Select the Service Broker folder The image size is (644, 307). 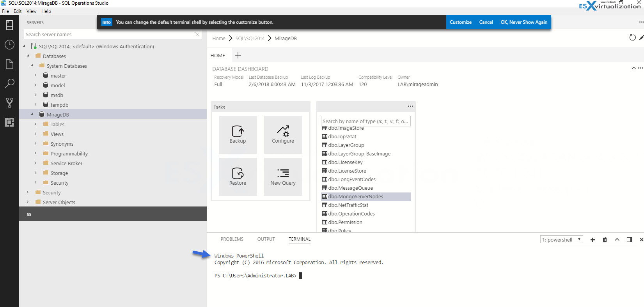[x=66, y=163]
